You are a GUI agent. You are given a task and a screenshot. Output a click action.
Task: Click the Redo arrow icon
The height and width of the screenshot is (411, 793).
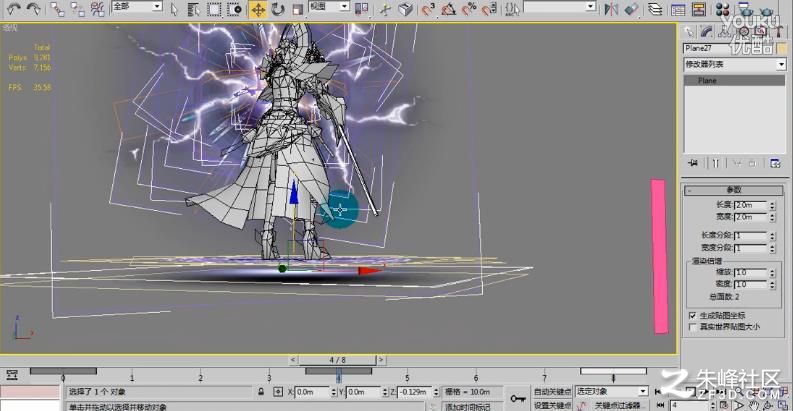click(x=33, y=9)
